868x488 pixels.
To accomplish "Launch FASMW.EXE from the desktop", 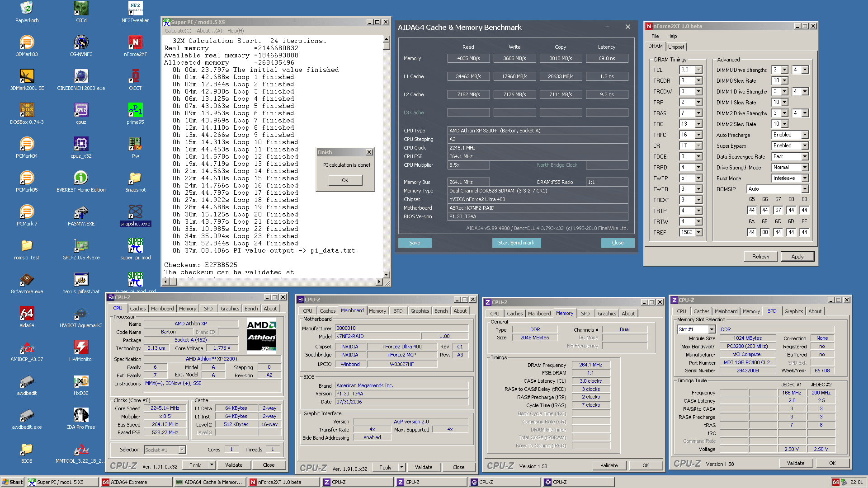I will (x=81, y=215).
